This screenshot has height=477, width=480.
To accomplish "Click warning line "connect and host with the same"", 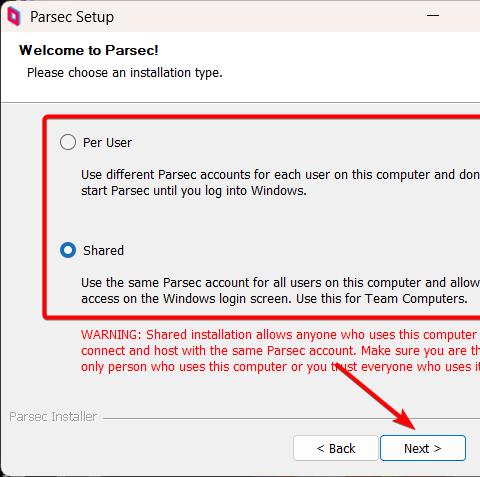I will click(x=280, y=351).
